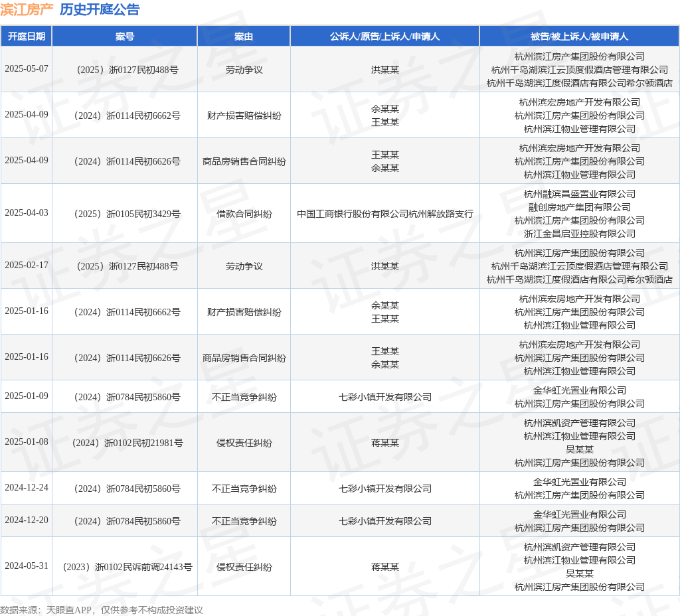The width and height of the screenshot is (680, 616).
Task: Click the 被告/被上诉人/被申请人 column header
Action: 579,37
